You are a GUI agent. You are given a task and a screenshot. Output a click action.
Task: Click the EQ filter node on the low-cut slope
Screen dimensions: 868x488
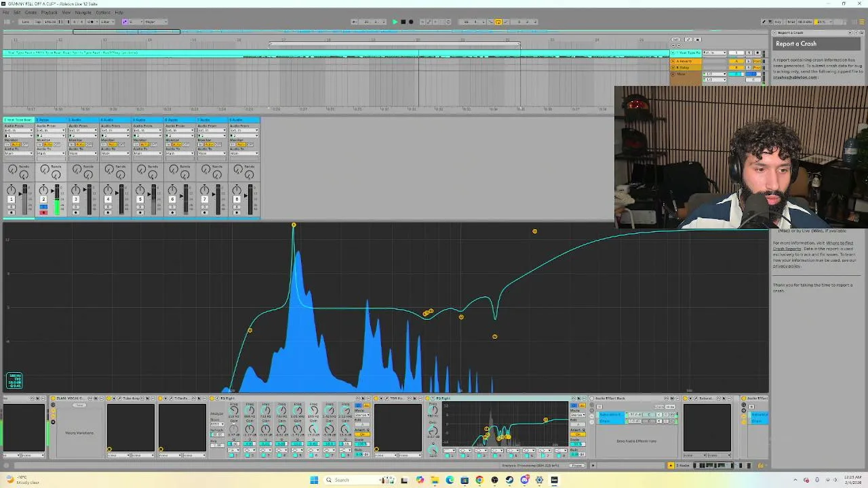[x=250, y=330]
